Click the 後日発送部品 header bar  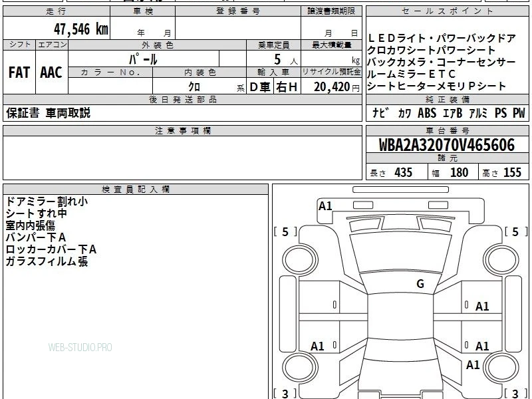(182, 99)
